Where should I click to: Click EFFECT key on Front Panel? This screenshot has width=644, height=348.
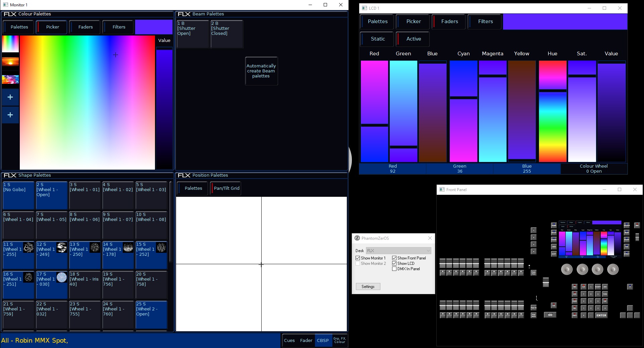tap(627, 254)
